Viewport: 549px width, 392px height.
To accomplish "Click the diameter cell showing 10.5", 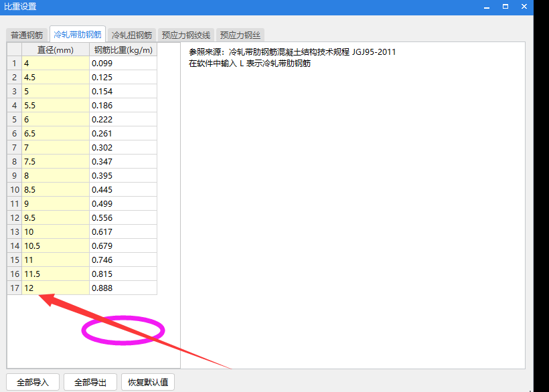I will click(55, 245).
